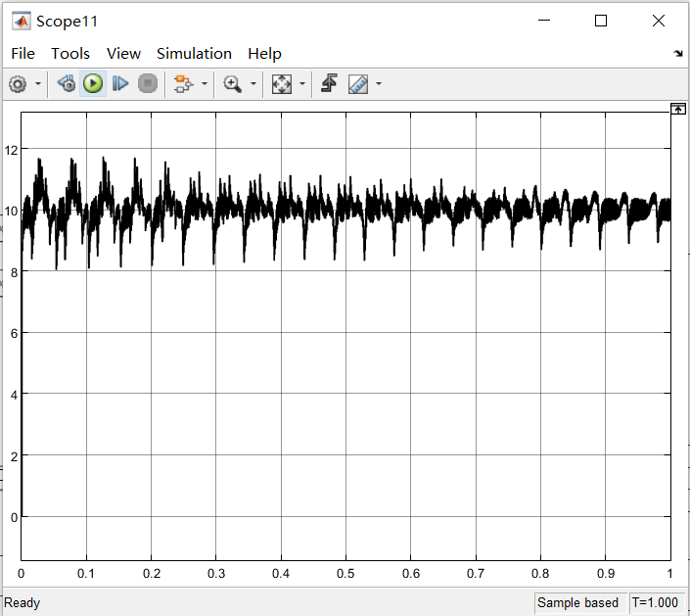Click the maximize axes button on plot
Image resolution: width=690 pixels, height=616 pixels.
678,109
